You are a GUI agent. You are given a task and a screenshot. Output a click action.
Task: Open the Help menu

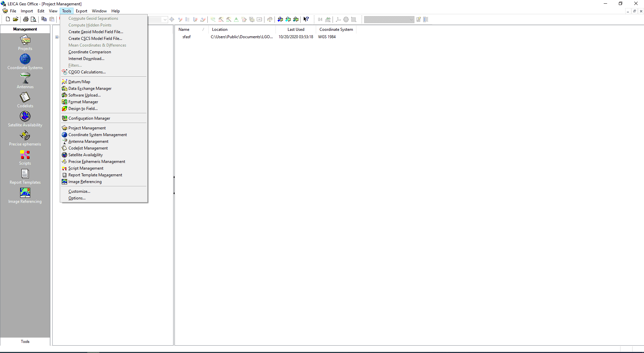pyautogui.click(x=115, y=11)
